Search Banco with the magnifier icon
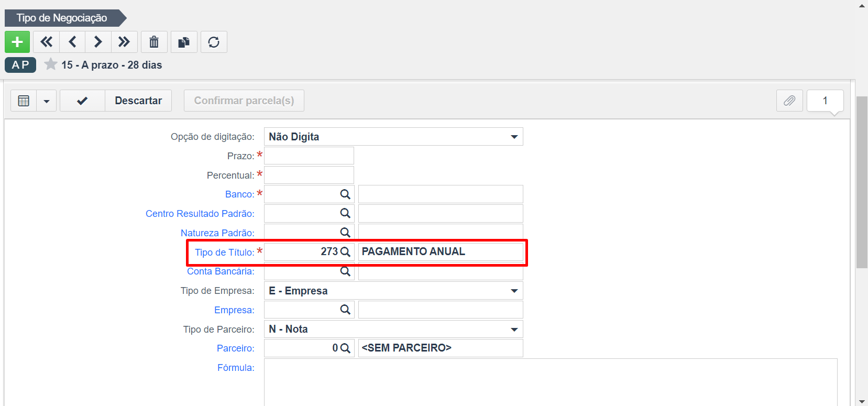868x406 pixels. [x=345, y=194]
